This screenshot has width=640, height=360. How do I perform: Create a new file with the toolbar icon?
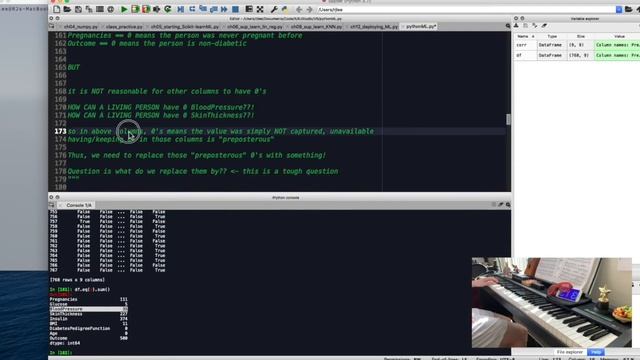tap(57, 9)
